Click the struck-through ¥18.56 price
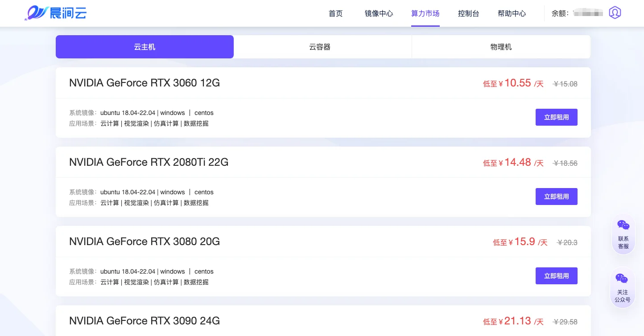This screenshot has height=336, width=644. 565,163
